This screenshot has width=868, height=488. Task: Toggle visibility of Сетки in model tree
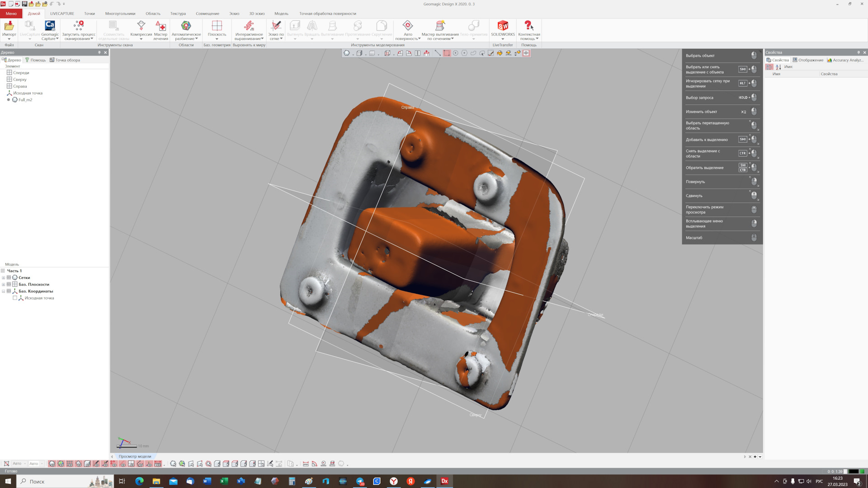pyautogui.click(x=9, y=277)
